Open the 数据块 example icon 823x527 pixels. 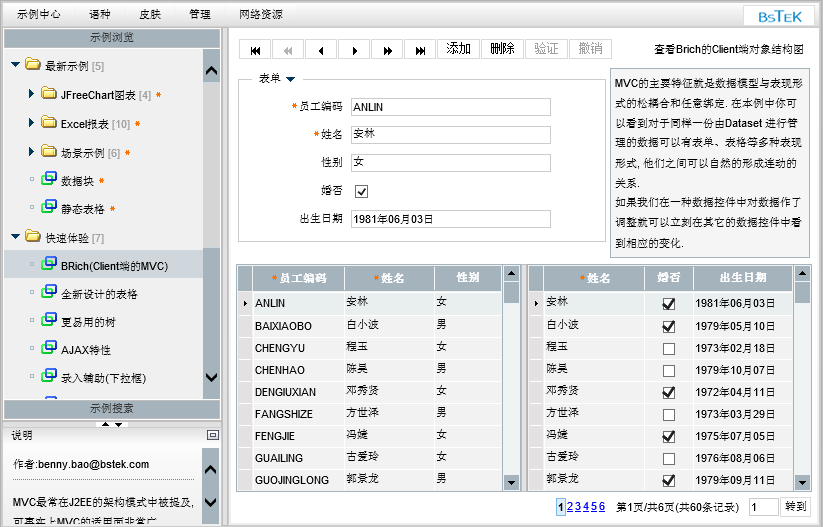pos(48,181)
